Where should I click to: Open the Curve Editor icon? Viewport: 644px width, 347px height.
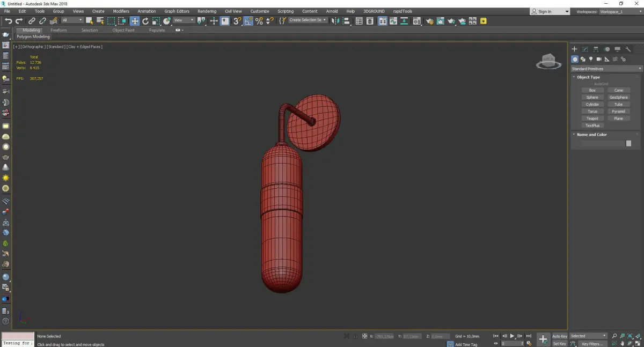coord(393,21)
